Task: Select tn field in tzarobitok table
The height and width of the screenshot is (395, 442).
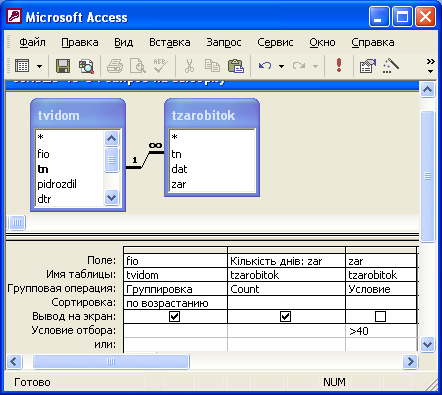Action: [x=176, y=154]
